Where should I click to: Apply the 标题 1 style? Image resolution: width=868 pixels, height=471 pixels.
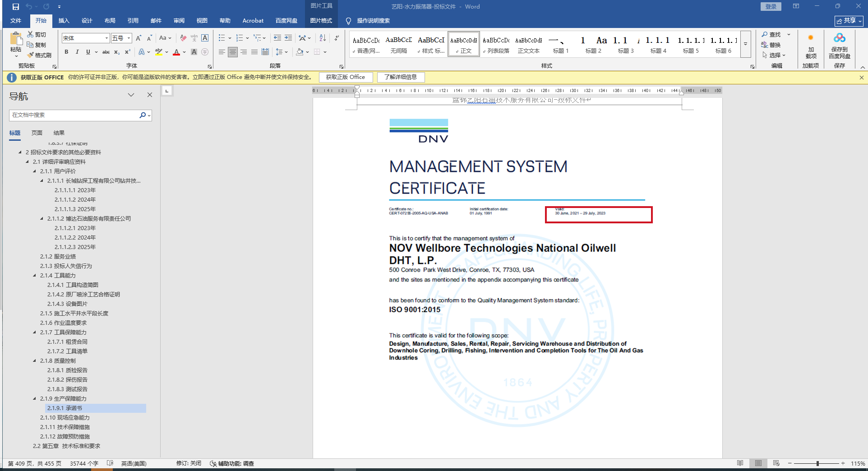561,44
